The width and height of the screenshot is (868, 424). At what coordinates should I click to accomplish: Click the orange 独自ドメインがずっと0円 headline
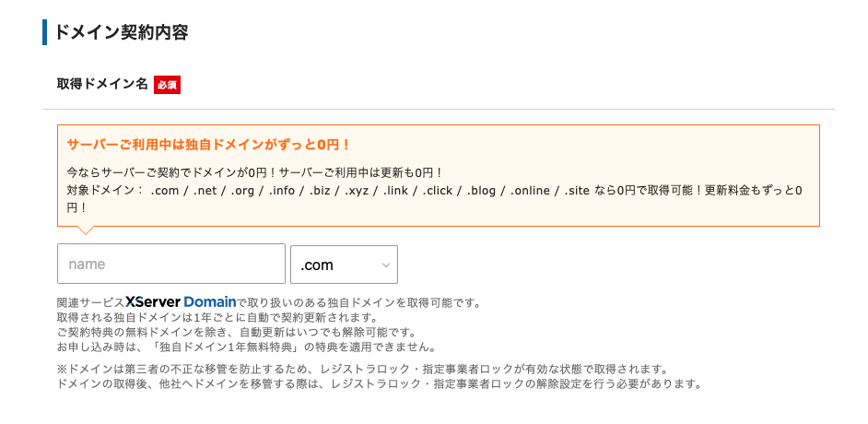[209, 145]
